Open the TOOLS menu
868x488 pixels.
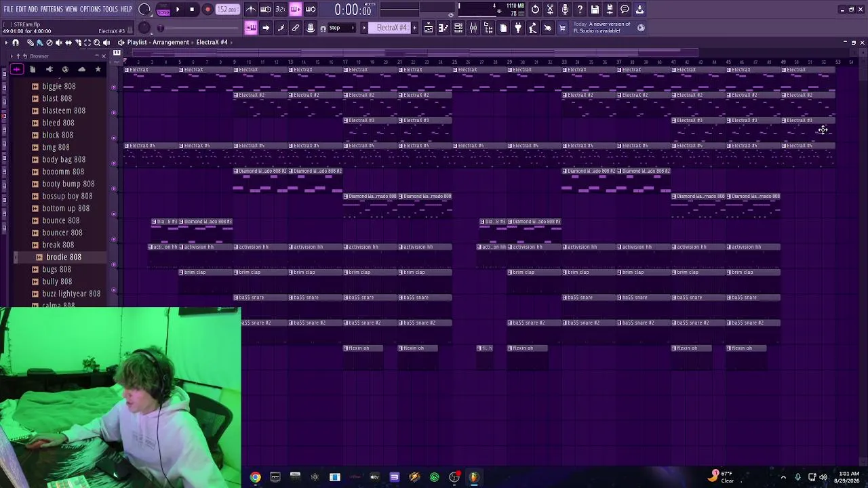pos(111,9)
